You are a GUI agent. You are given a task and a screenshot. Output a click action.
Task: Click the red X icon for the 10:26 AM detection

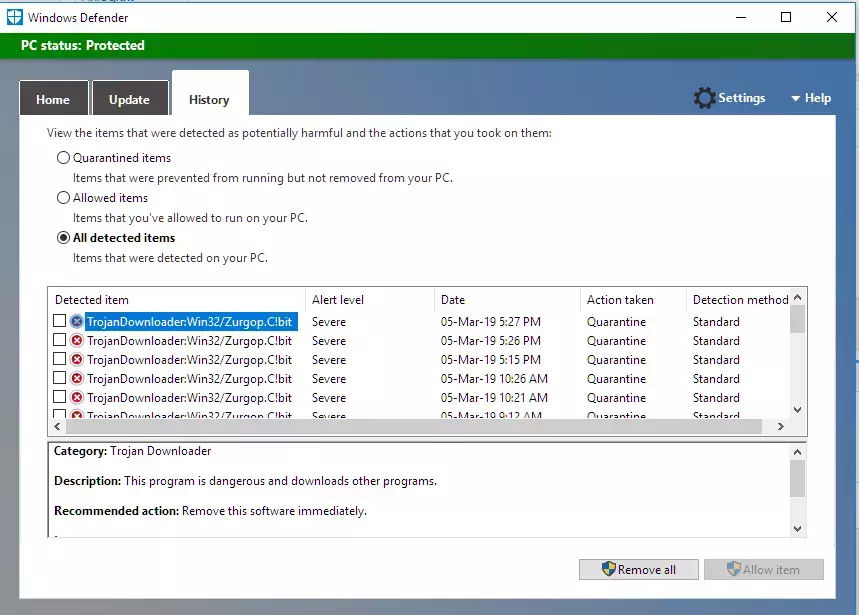tap(77, 378)
